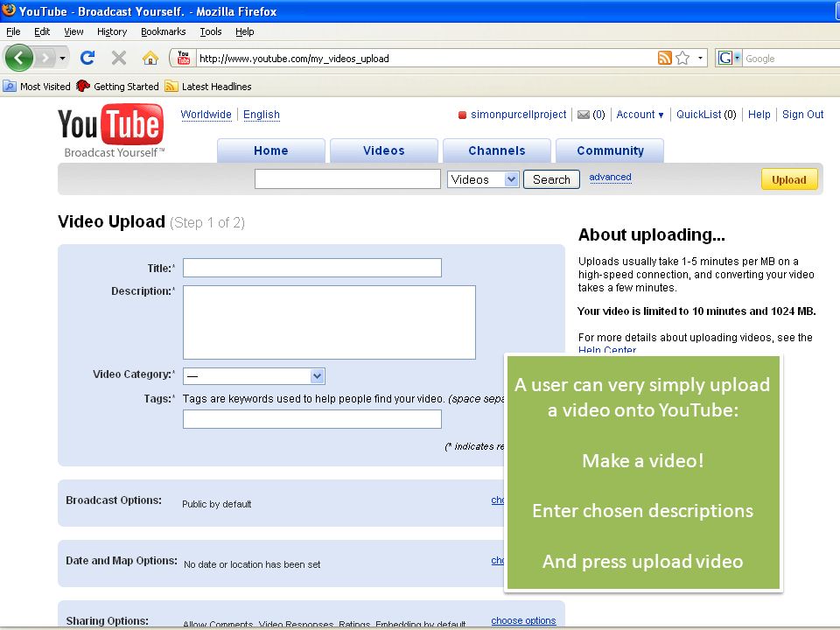Image resolution: width=840 pixels, height=630 pixels.
Task: Click Sign Out
Action: [x=802, y=115]
